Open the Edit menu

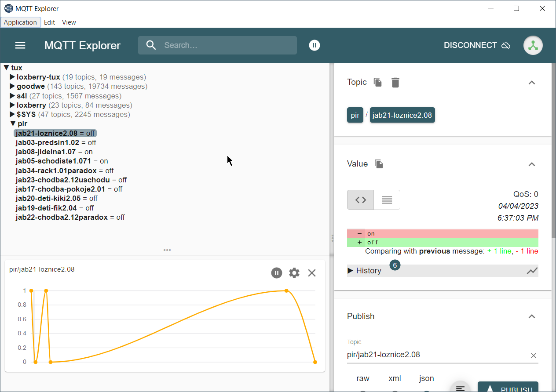(x=49, y=22)
